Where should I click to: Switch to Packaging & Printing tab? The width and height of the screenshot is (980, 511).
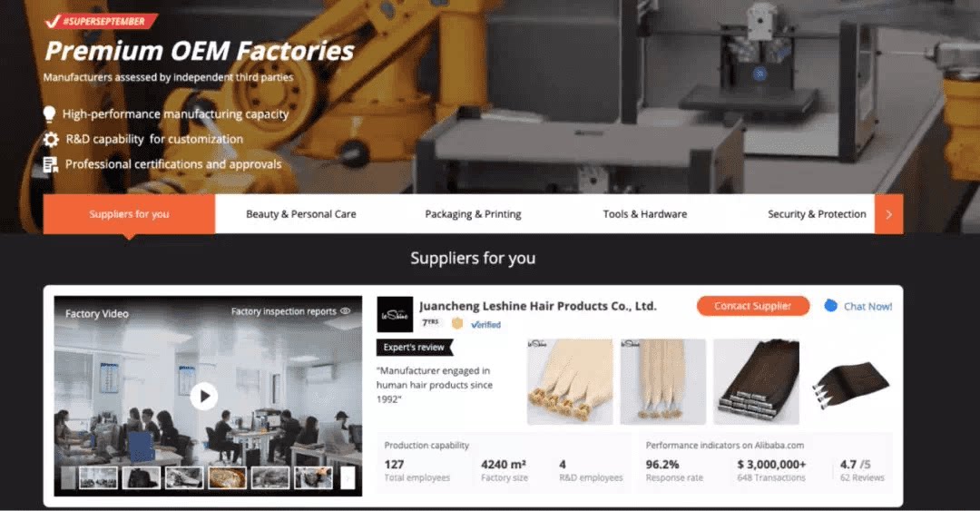[473, 214]
